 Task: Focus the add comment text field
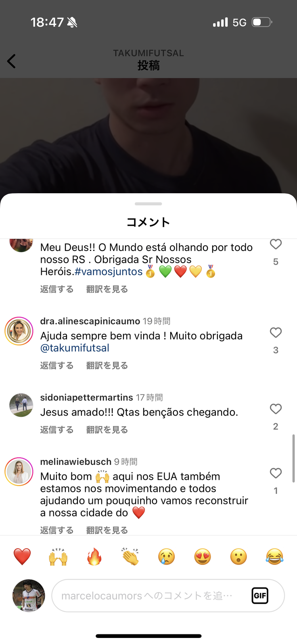(x=147, y=596)
